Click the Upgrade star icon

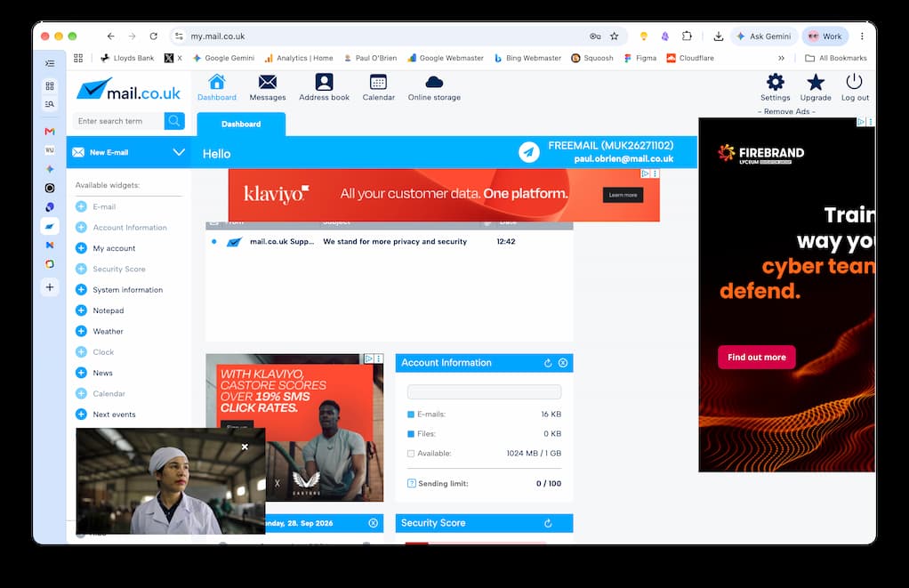816,87
